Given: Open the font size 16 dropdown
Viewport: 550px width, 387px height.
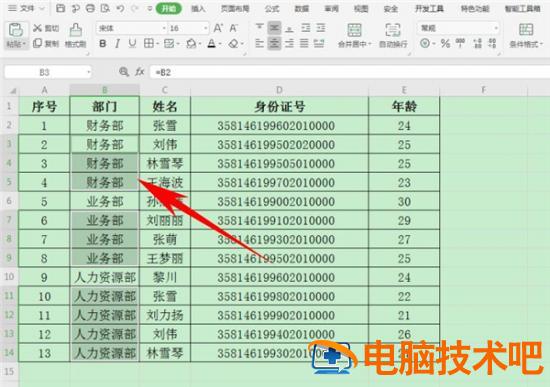Looking at the screenshot, I should pos(206,28).
